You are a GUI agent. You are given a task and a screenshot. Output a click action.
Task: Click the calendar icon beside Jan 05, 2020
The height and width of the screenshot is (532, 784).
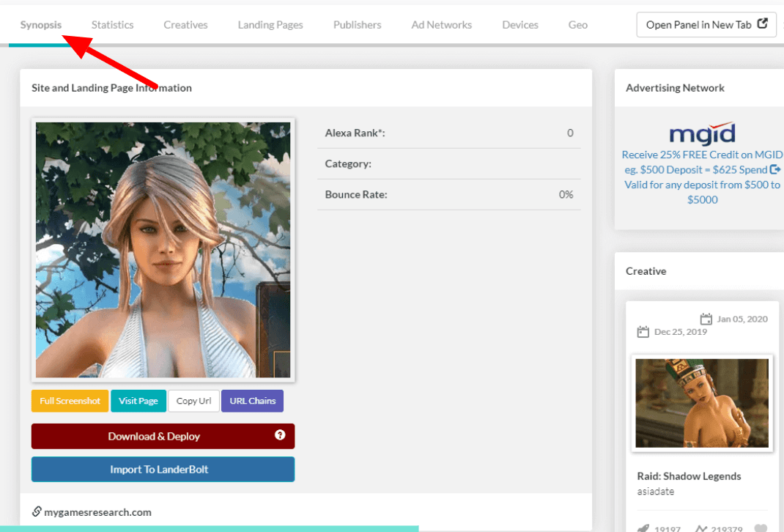point(706,319)
